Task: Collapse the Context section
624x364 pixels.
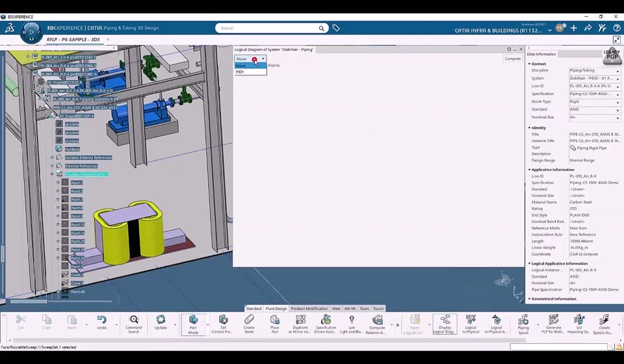Action: [530, 64]
